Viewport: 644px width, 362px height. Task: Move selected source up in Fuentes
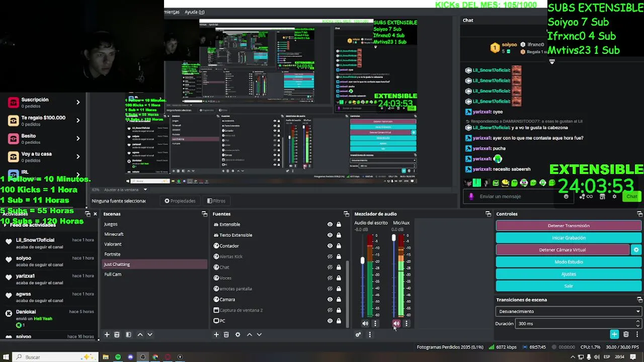249,334
